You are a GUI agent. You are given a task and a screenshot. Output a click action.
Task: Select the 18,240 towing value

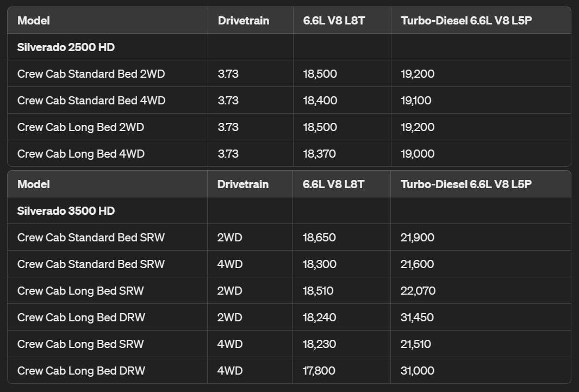click(x=320, y=317)
